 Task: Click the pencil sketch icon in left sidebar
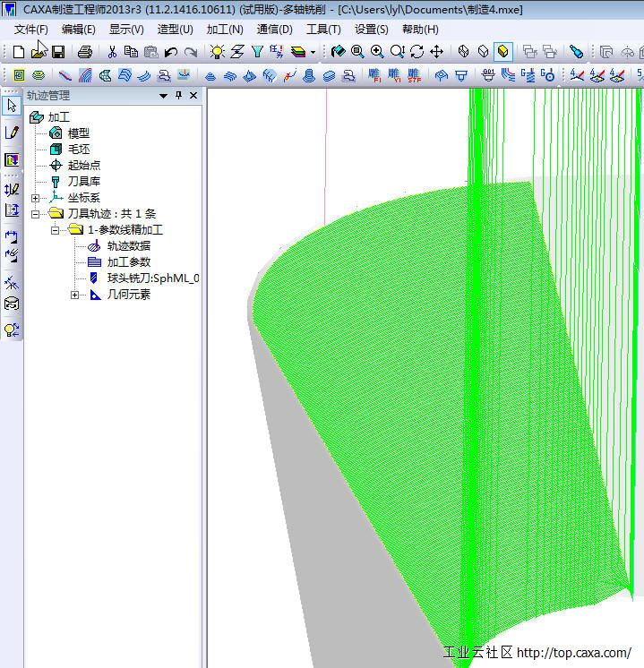[12, 133]
